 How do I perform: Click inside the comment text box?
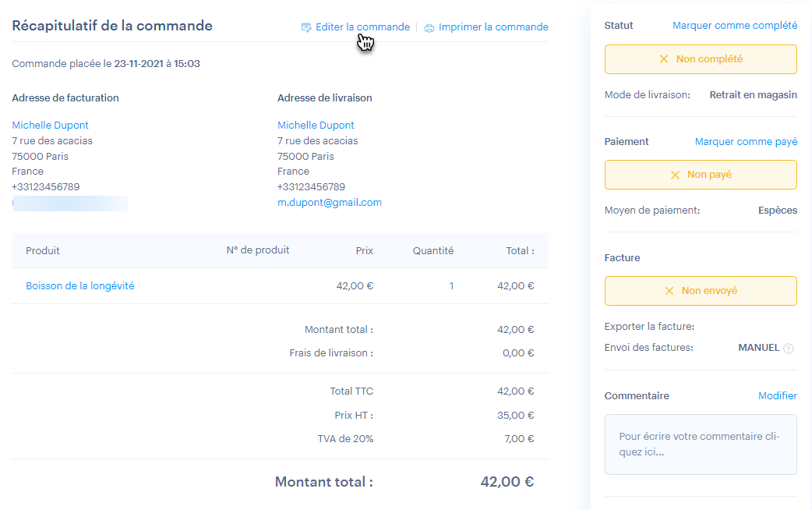point(700,444)
